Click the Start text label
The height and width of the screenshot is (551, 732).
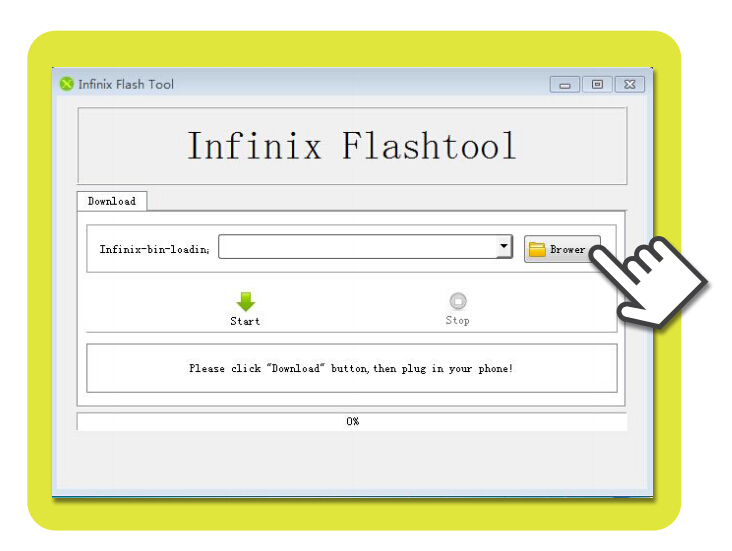(245, 321)
